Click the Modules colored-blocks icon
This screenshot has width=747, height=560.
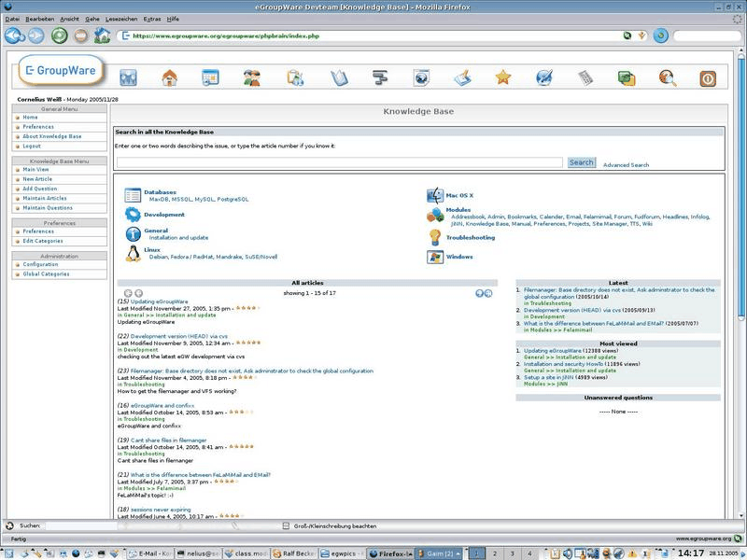[x=435, y=216]
